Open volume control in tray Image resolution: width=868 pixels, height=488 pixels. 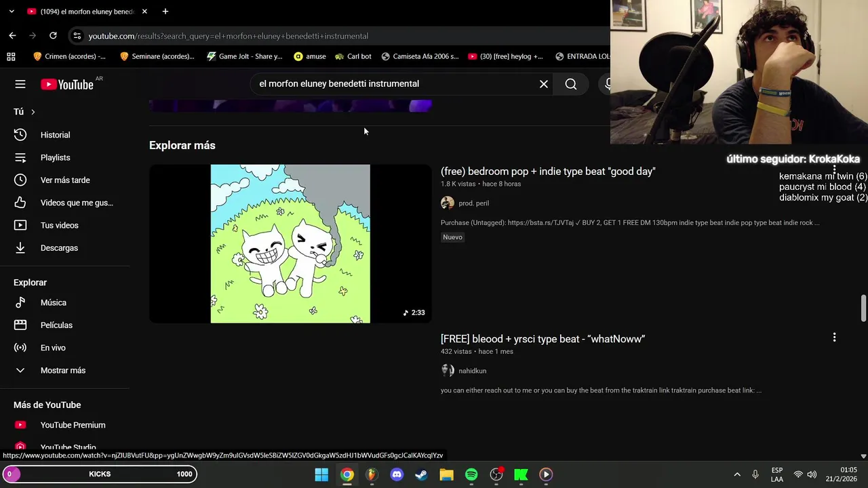(x=812, y=474)
